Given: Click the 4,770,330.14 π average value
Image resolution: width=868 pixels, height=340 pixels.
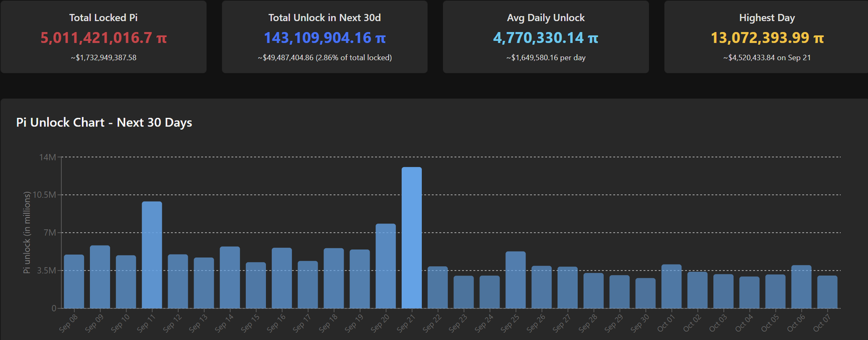Looking at the screenshot, I should (546, 38).
